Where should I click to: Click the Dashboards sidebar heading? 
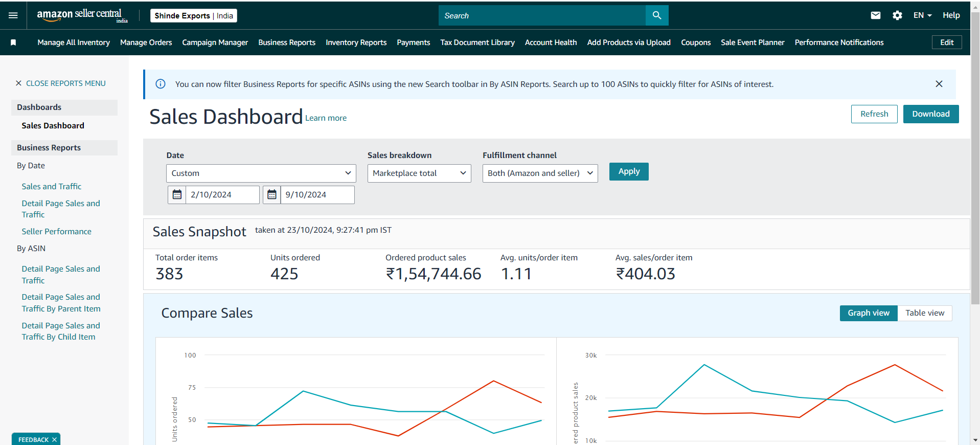pos(64,107)
